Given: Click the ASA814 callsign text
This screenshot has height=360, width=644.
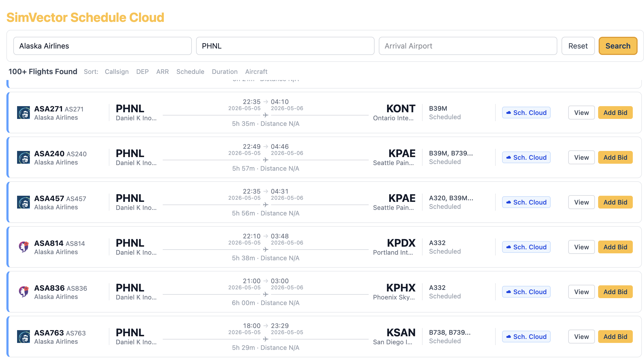Looking at the screenshot, I should point(49,243).
